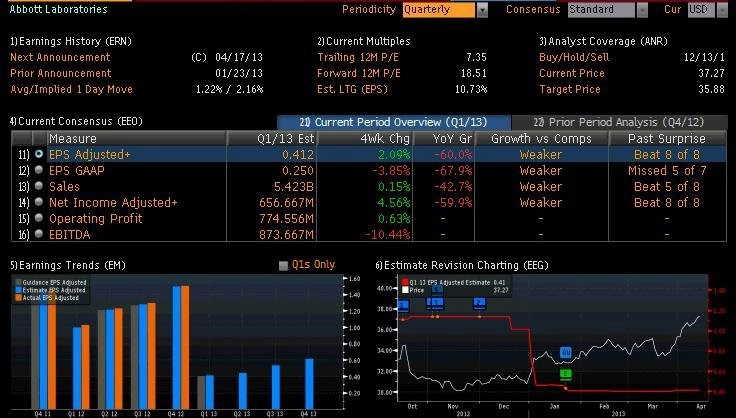Click the green E event marker on chart
The width and height of the screenshot is (736, 418).
click(x=566, y=374)
